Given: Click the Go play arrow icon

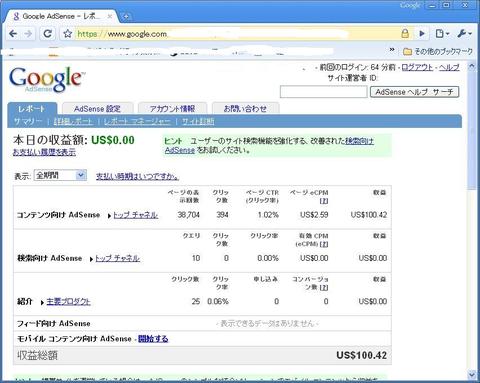Looking at the screenshot, I should (x=422, y=34).
